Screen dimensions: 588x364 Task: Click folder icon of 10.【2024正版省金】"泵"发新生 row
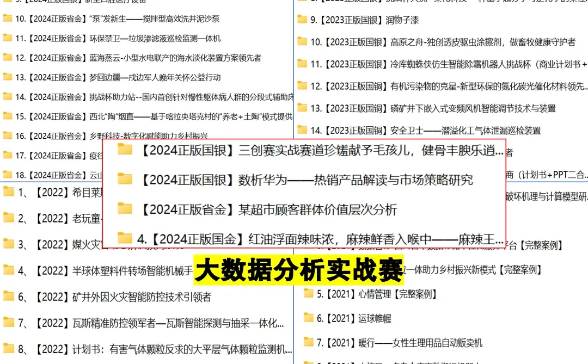pos(8,18)
